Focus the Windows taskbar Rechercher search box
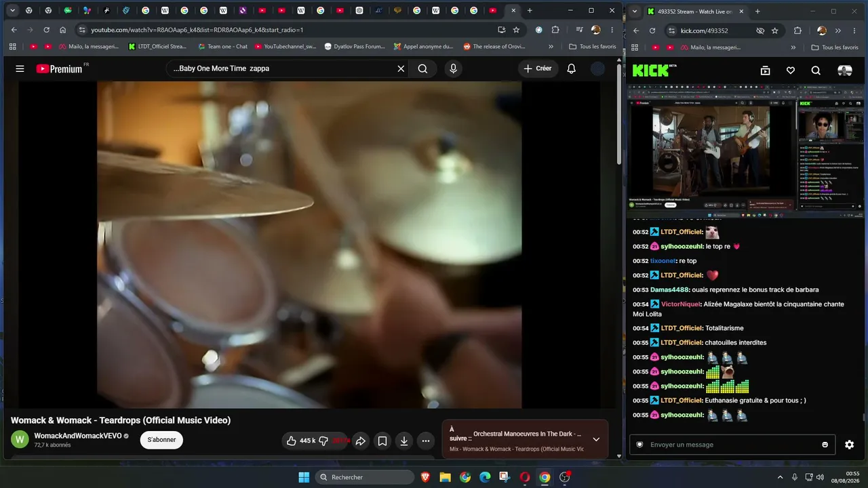 366,477
